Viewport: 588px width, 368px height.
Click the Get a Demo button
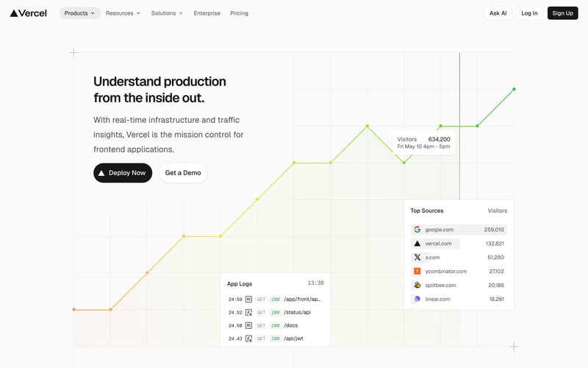(x=183, y=173)
